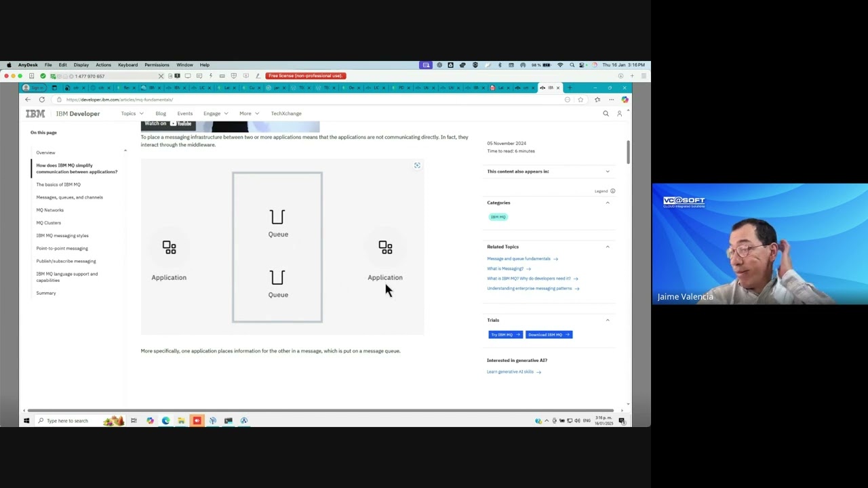This screenshot has width=868, height=488.
Task: Open the AnyDesk Display menu
Action: point(81,65)
